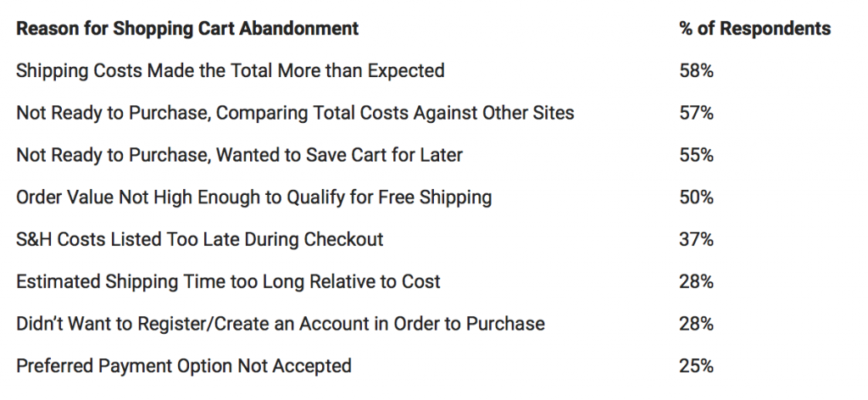Select 'Order Value Not High Enough' row text
The image size is (868, 400).
point(253,197)
